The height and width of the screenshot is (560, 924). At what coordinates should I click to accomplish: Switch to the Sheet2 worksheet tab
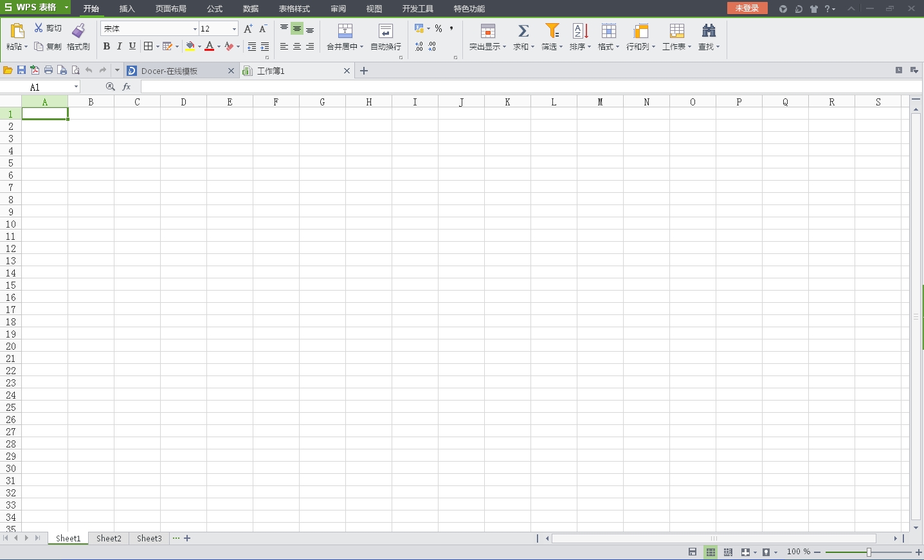(x=109, y=538)
